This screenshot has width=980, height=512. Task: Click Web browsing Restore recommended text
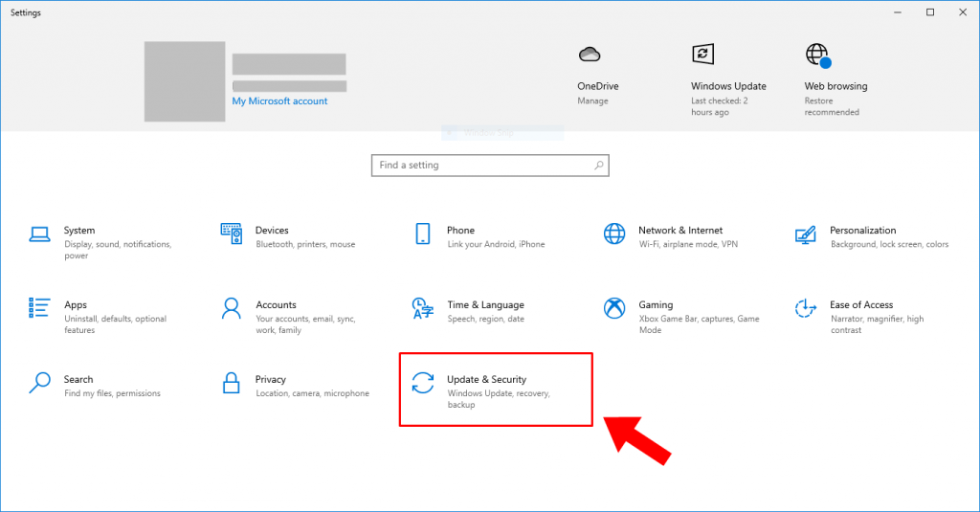(832, 106)
